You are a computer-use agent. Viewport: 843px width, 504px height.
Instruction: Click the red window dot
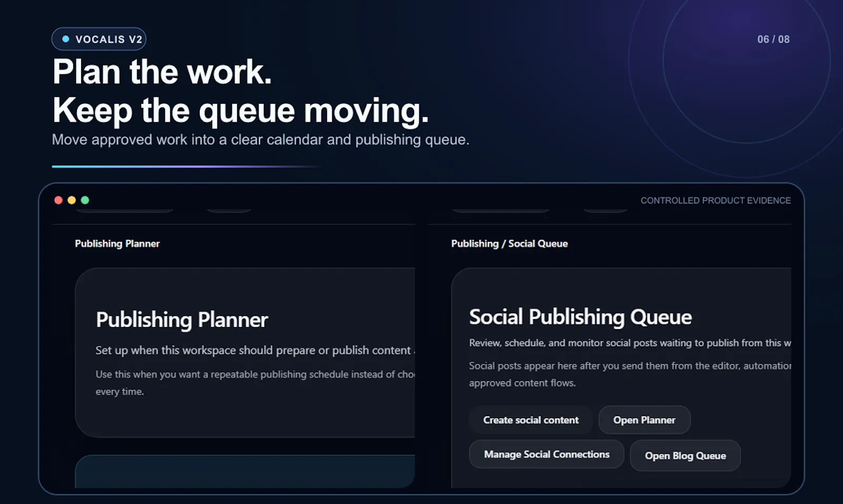[58, 200]
